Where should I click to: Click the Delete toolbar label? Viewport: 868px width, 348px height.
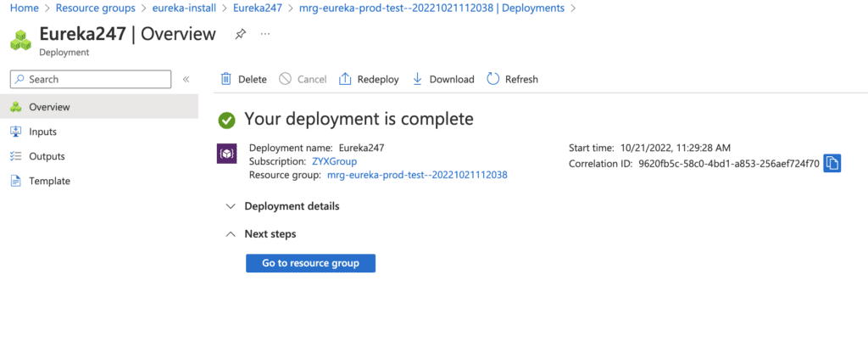click(253, 79)
